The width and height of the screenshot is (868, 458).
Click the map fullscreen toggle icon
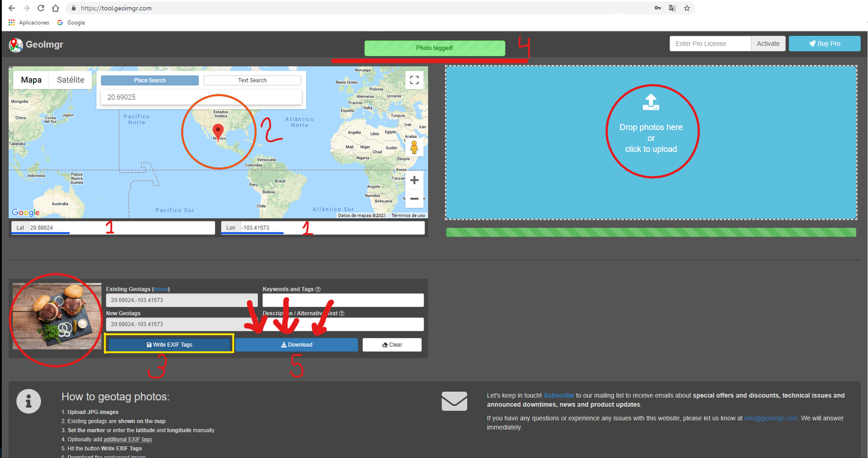[414, 80]
